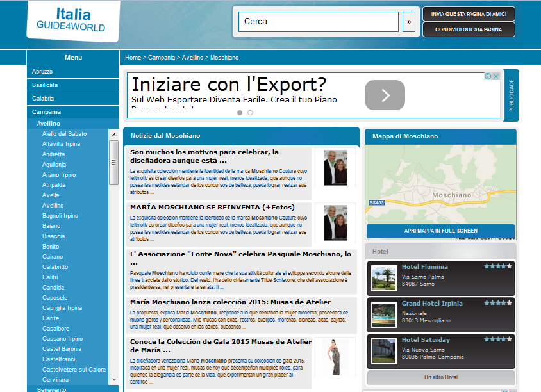Open 'lanza colección 2015' news headline
Image resolution: width=541 pixels, height=392 pixels.
(x=231, y=302)
